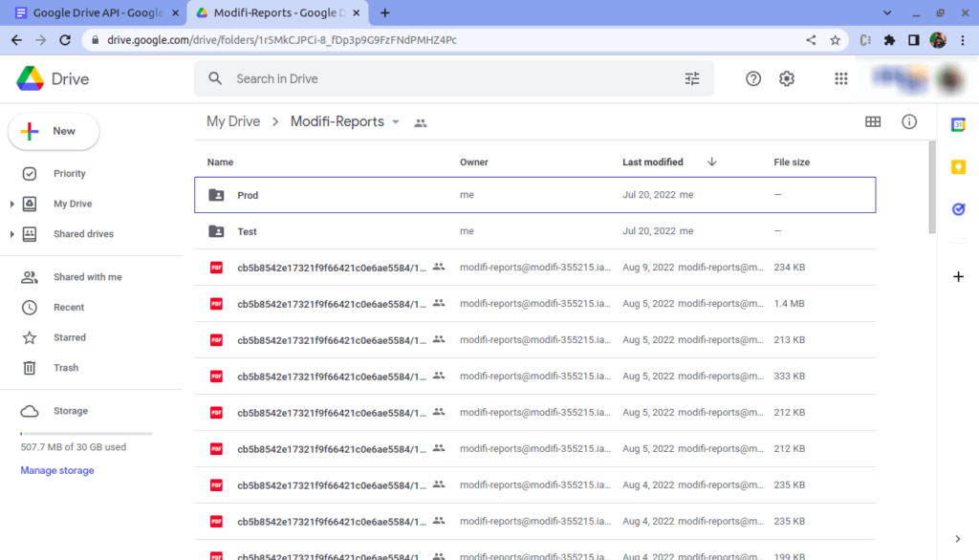The width and height of the screenshot is (979, 560).
Task: Select Shared with me in sidebar
Action: 87,277
